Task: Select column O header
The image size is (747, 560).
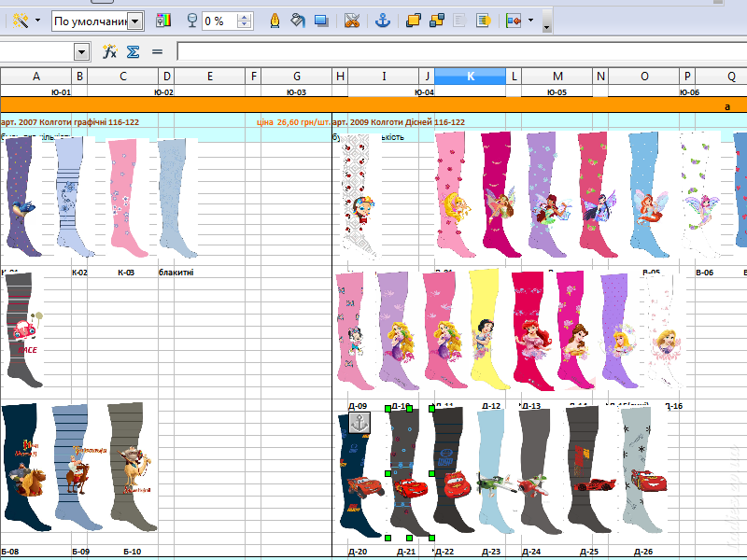Action: click(x=644, y=77)
